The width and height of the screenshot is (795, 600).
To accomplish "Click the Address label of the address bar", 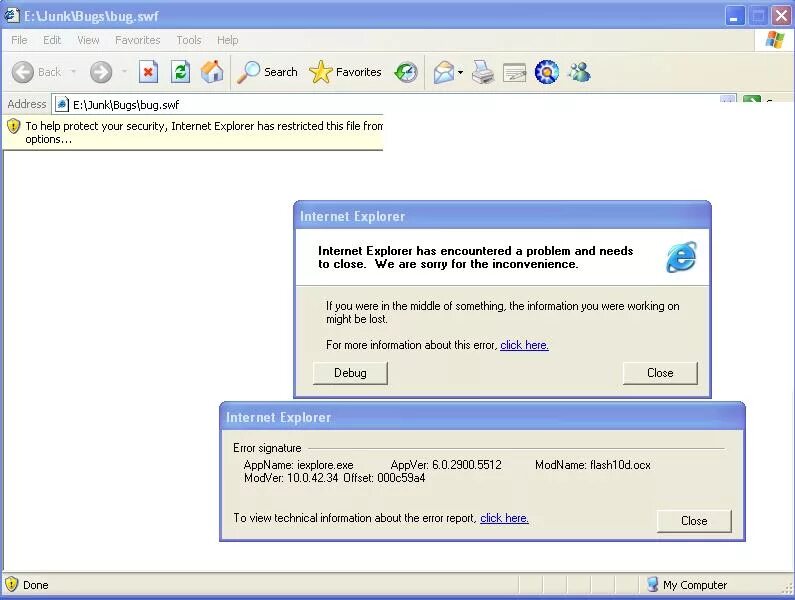I will pos(27,104).
